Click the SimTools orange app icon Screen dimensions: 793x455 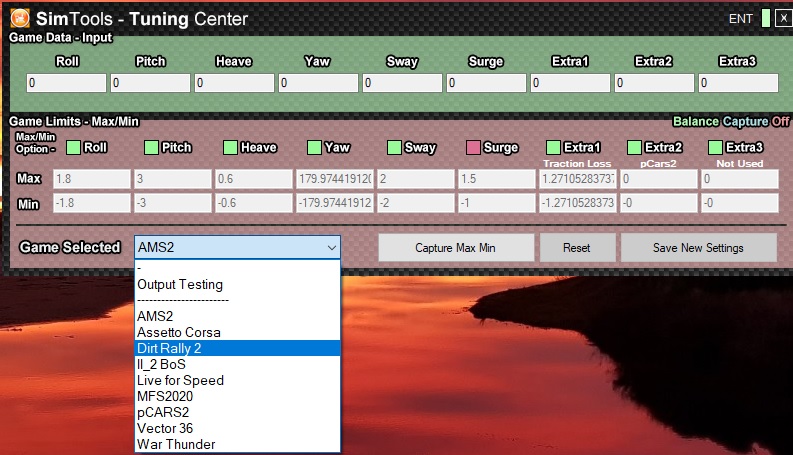tap(20, 18)
